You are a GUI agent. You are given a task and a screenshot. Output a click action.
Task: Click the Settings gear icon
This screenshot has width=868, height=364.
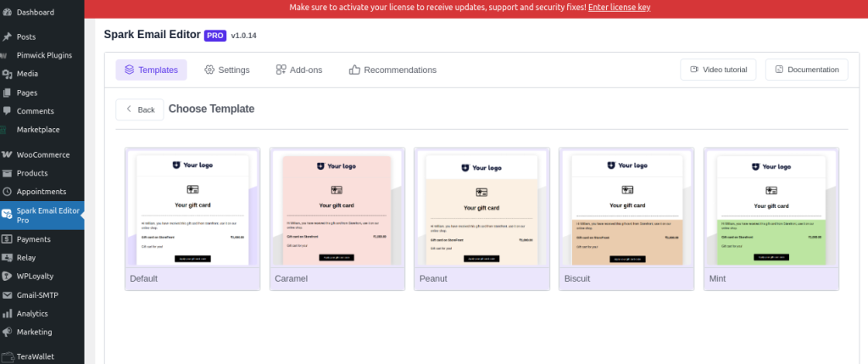209,70
